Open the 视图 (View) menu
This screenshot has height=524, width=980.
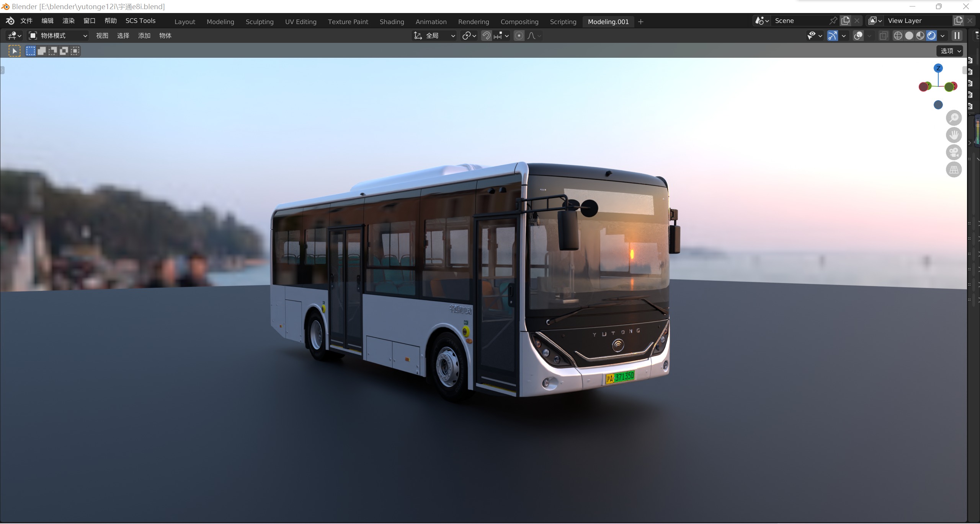coord(102,36)
